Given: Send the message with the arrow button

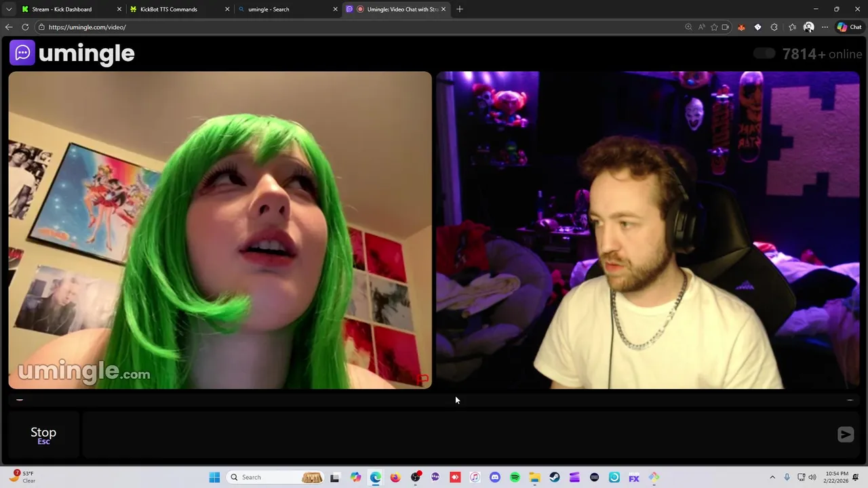Looking at the screenshot, I should point(845,434).
